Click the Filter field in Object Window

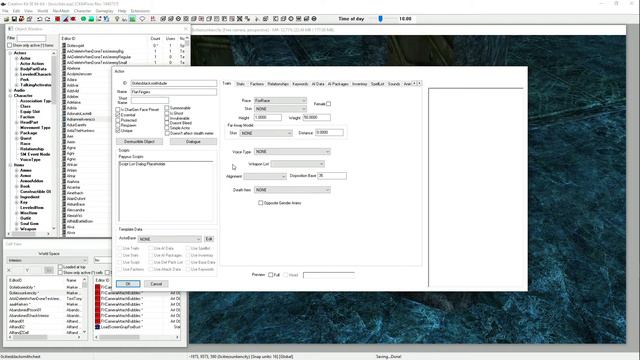coord(31,38)
